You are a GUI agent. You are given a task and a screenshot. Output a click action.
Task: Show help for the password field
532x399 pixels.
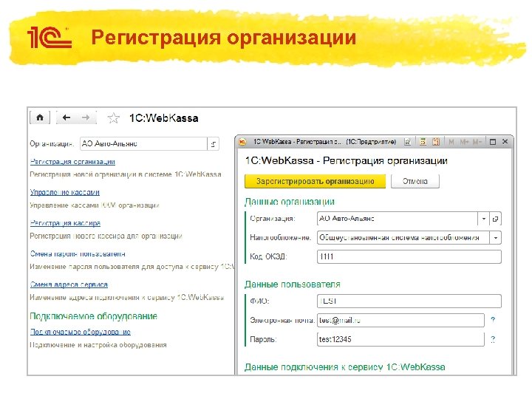point(493,339)
